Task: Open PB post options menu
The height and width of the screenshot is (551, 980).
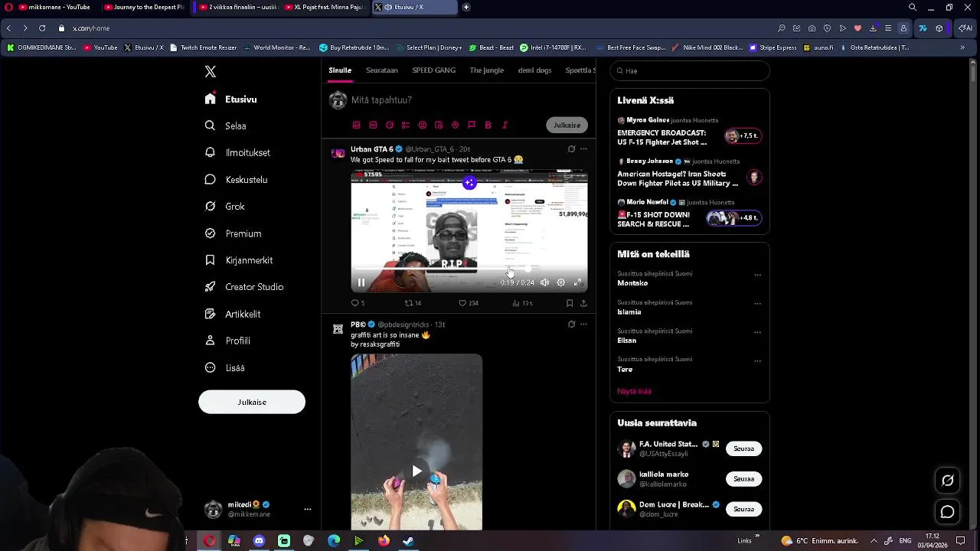Action: pyautogui.click(x=583, y=324)
